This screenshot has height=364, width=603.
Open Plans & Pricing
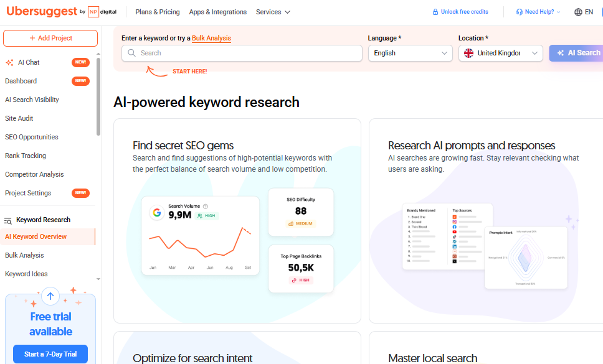pyautogui.click(x=157, y=12)
